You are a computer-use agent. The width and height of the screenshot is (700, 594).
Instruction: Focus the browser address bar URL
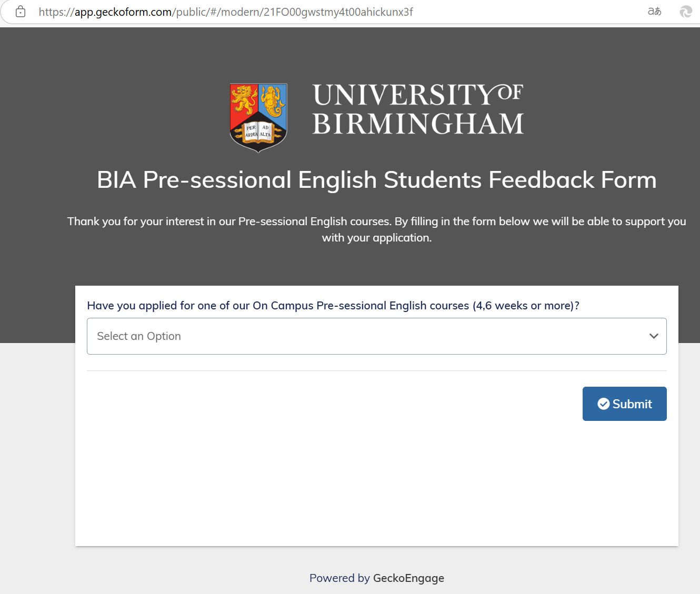coord(226,12)
